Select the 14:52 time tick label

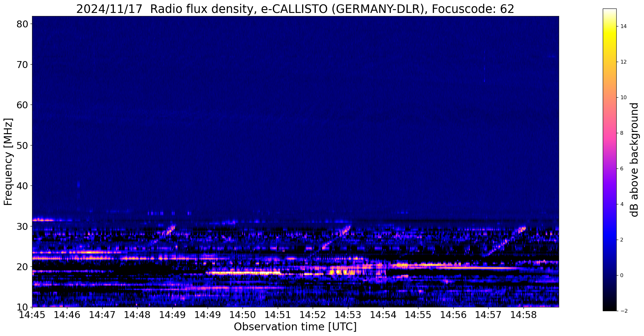click(x=313, y=315)
